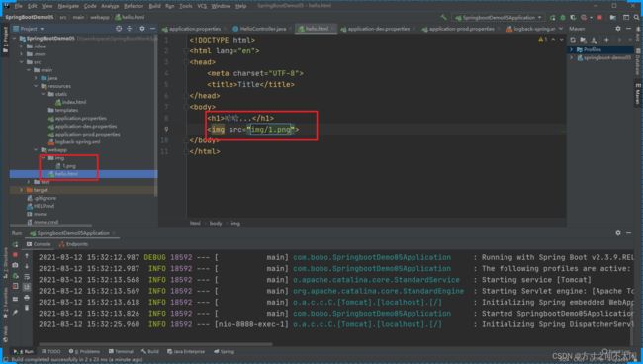Open the Endpoints tab in Run panel
Image resolution: width=643 pixels, height=364 pixels.
pos(73,244)
